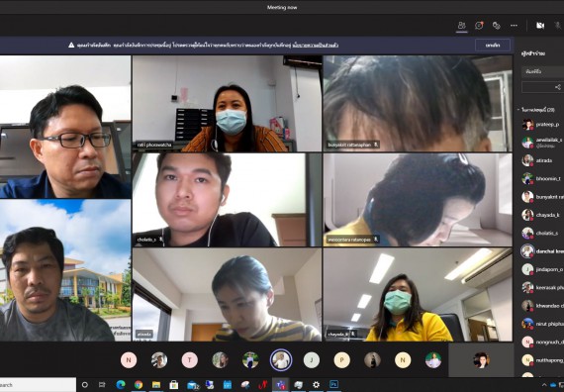Open Photoshop from the taskbar

[x=333, y=385]
